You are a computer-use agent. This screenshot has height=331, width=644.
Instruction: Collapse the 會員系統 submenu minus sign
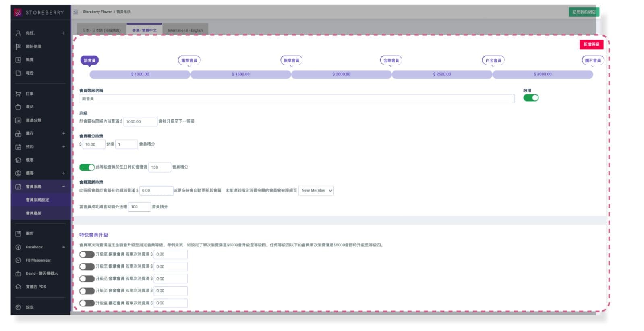tap(64, 187)
